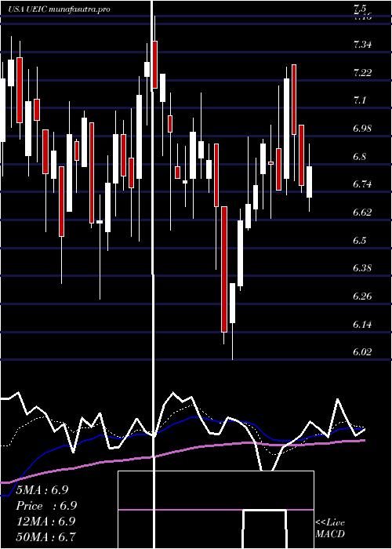
Task: Click the 7.22 price axis label
Action: (362, 72)
